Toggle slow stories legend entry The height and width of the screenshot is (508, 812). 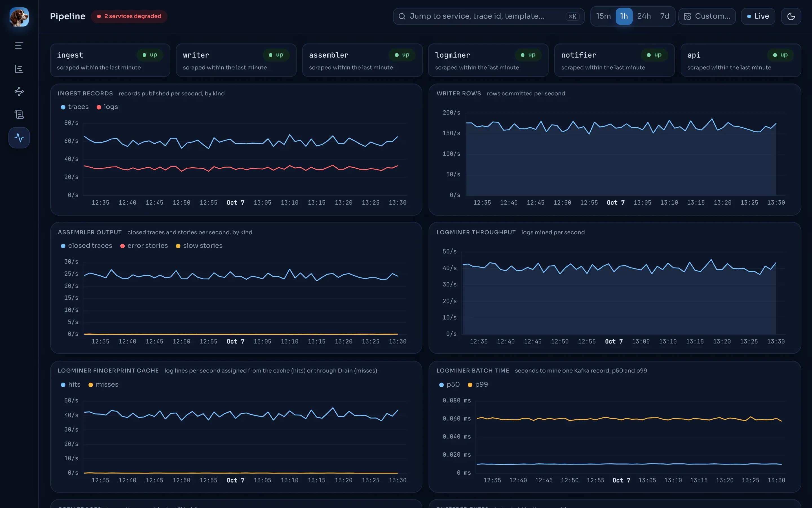(199, 246)
